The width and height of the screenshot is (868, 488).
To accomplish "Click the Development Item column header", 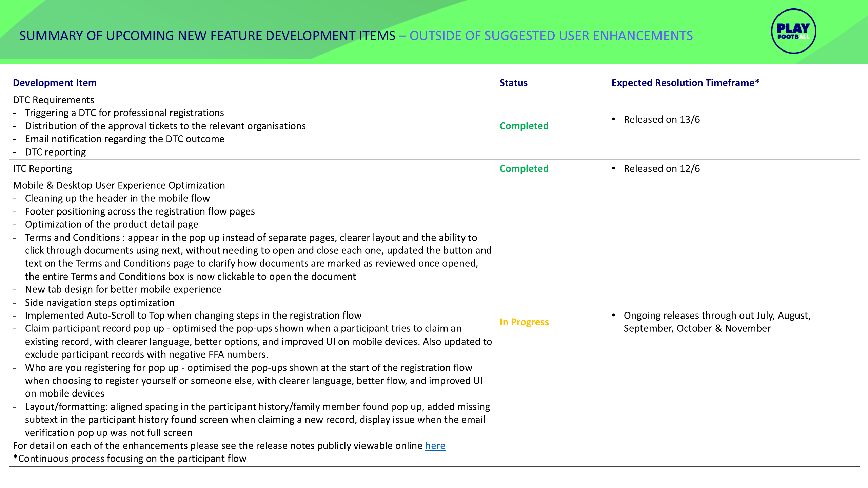I will (55, 83).
